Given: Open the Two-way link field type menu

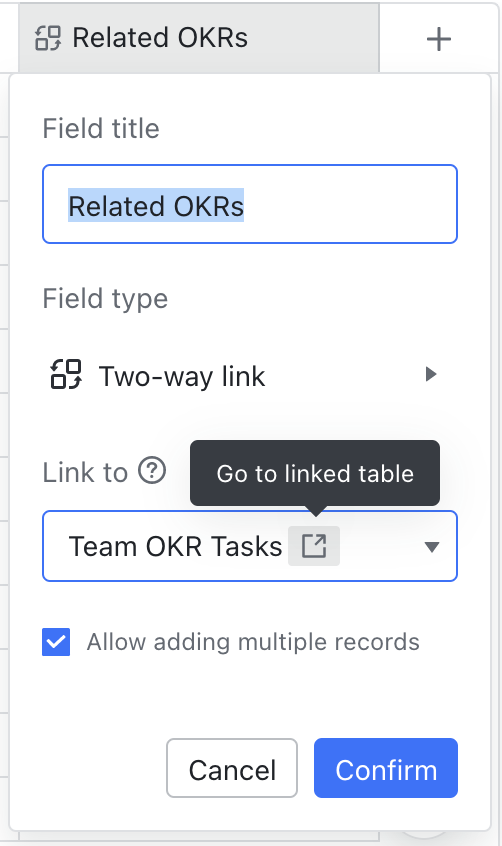Looking at the screenshot, I should [x=250, y=375].
